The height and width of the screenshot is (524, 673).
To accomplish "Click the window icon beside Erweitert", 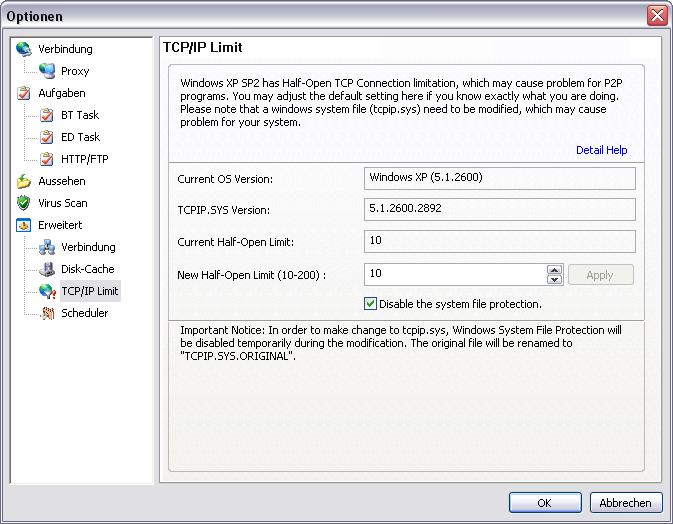I will [24, 225].
